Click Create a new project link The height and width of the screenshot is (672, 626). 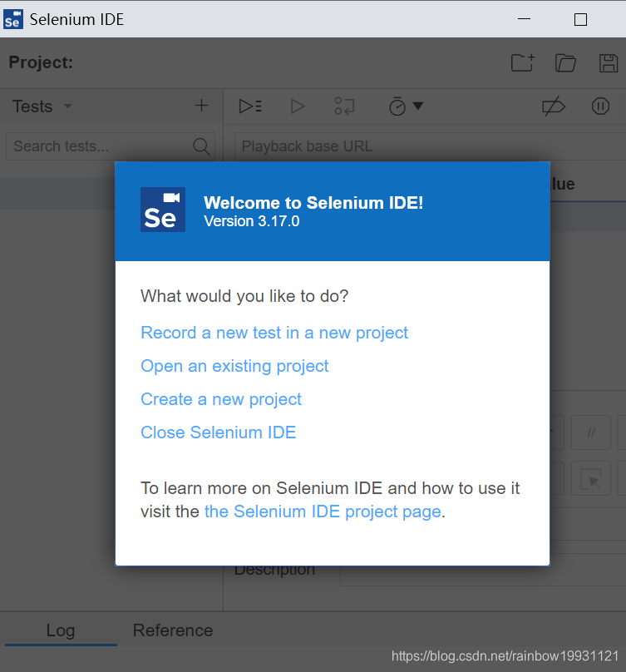click(221, 399)
